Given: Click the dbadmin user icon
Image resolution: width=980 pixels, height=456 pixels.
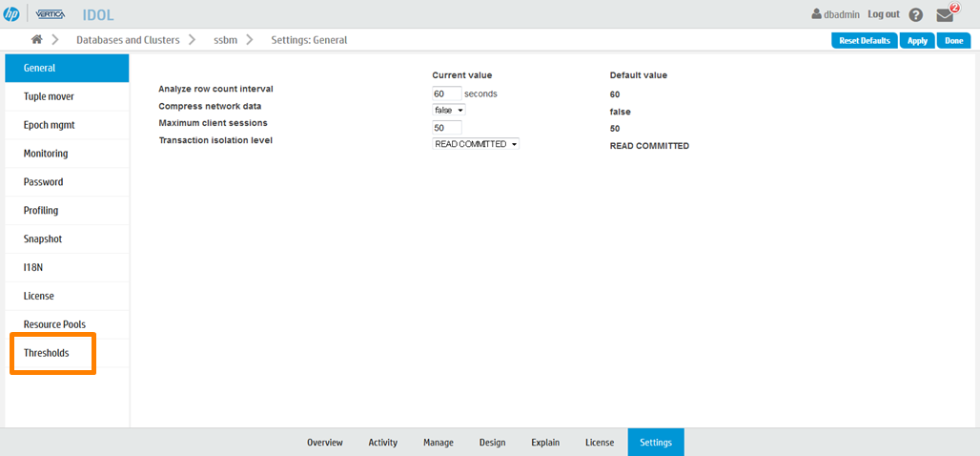Looking at the screenshot, I should [x=816, y=14].
